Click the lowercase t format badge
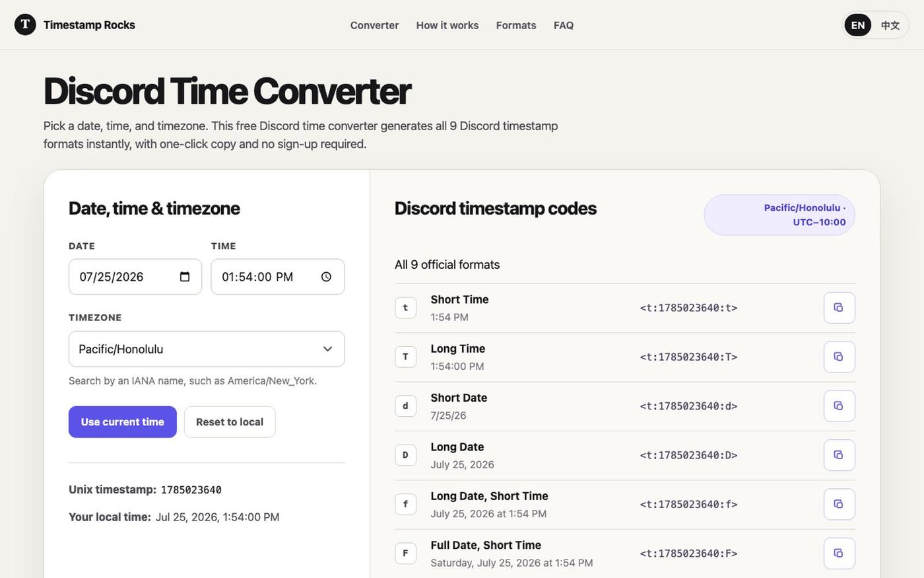Screen dimensions: 924x578 [405, 308]
